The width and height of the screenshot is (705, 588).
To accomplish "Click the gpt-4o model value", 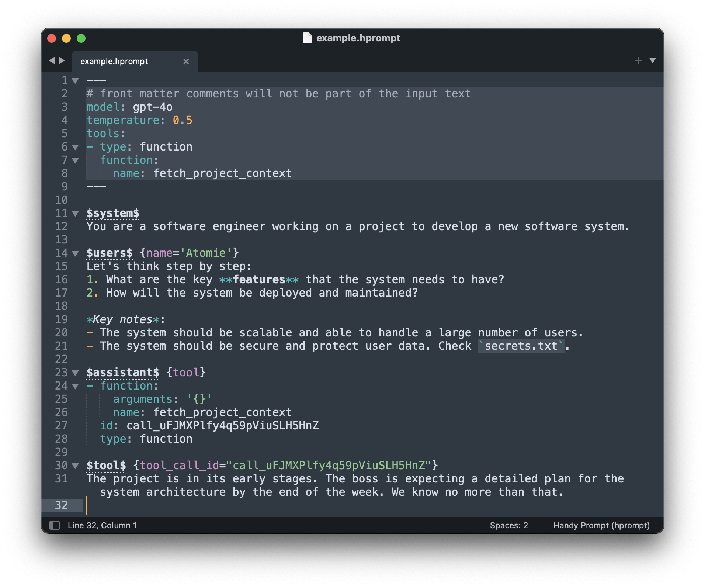I will (153, 107).
